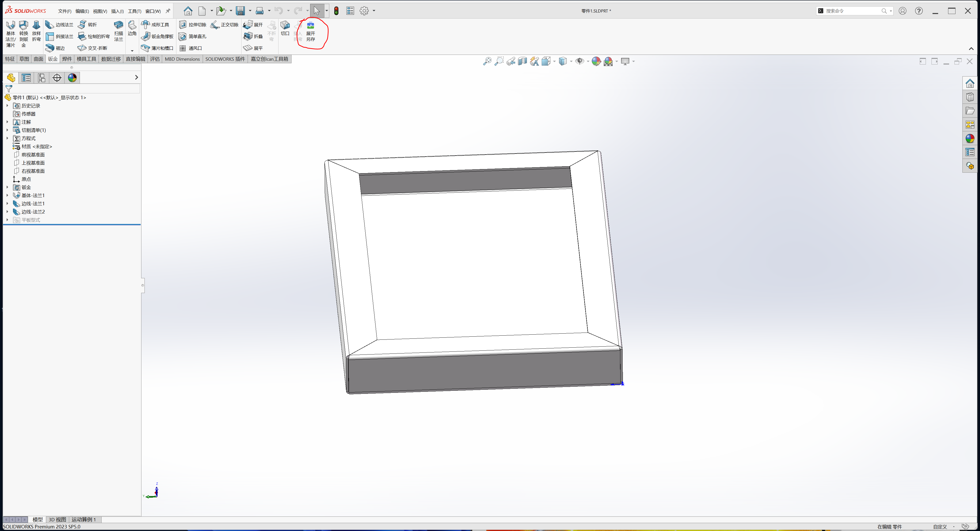Viewport: 980px width, 531px height.
Task: Expand the 切割清单(1) tree node
Action: tap(7, 130)
